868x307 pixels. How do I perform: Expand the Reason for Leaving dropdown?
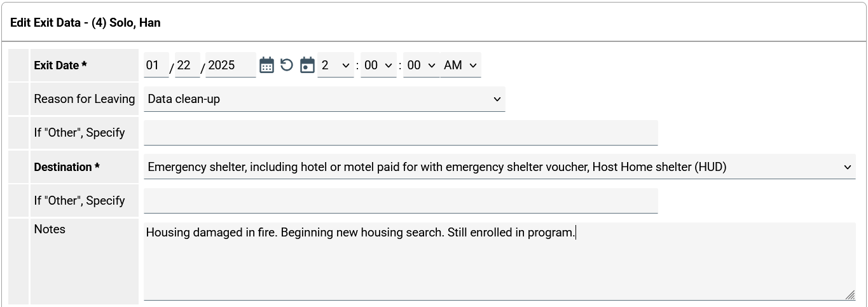coord(324,99)
